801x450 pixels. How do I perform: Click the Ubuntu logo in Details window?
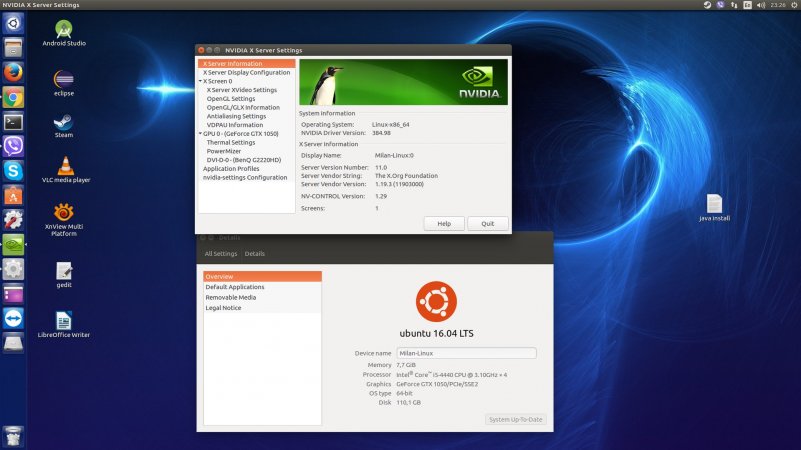coord(436,301)
